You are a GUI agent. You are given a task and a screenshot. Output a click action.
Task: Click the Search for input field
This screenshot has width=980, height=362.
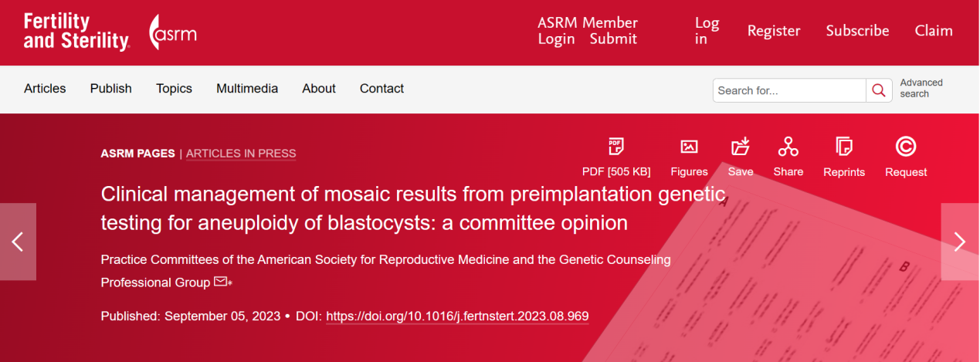[788, 90]
